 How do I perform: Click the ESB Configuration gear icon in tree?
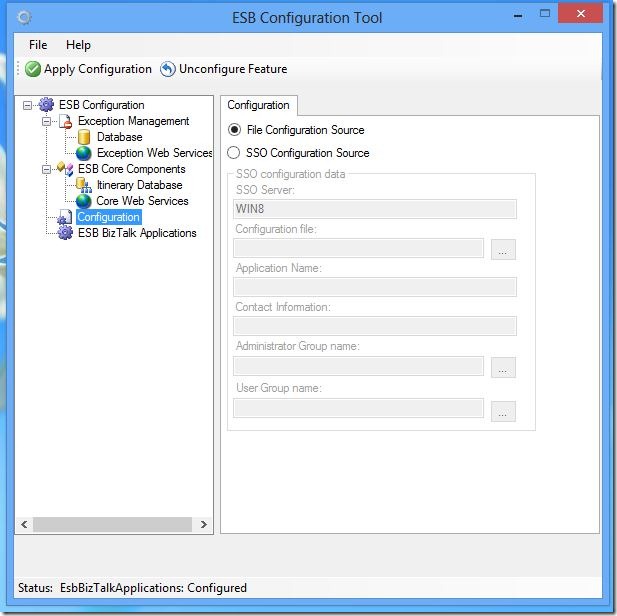pyautogui.click(x=46, y=105)
